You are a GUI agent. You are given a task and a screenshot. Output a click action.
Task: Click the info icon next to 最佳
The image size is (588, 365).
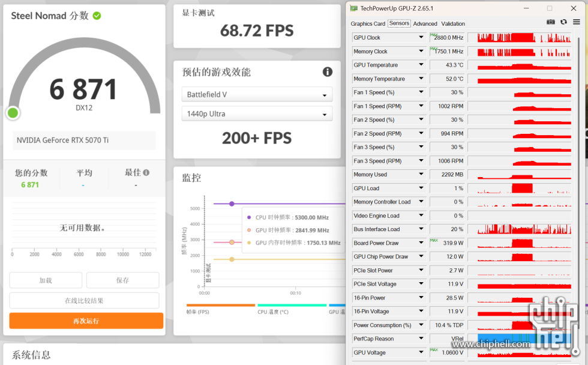coord(146,172)
